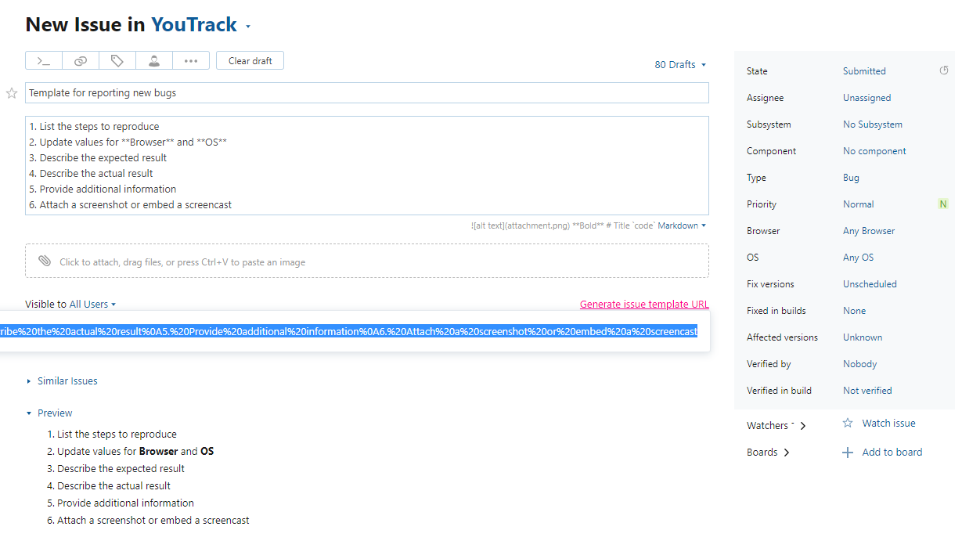Click the State history clock icon
Viewport: 980px width, 541px height.
click(x=944, y=70)
